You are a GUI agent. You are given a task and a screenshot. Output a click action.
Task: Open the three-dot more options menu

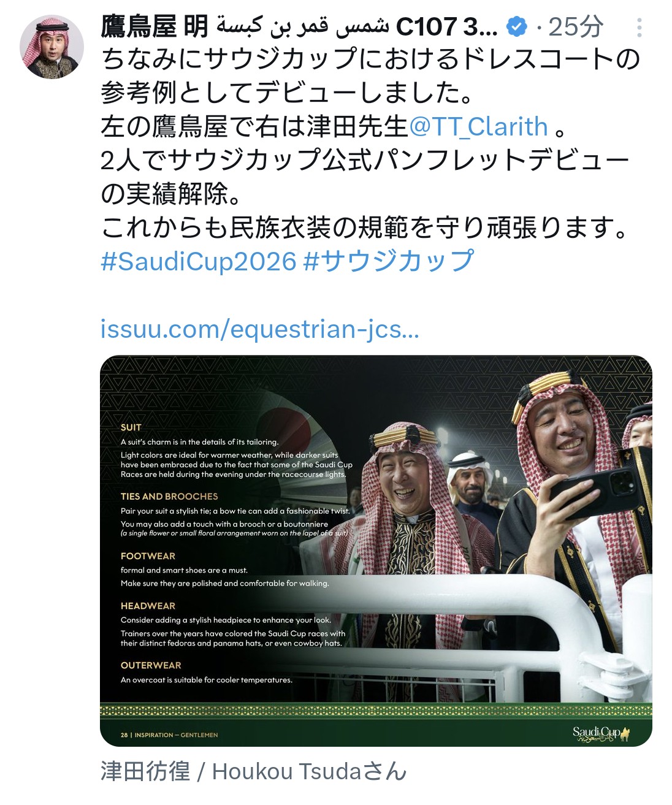[639, 28]
